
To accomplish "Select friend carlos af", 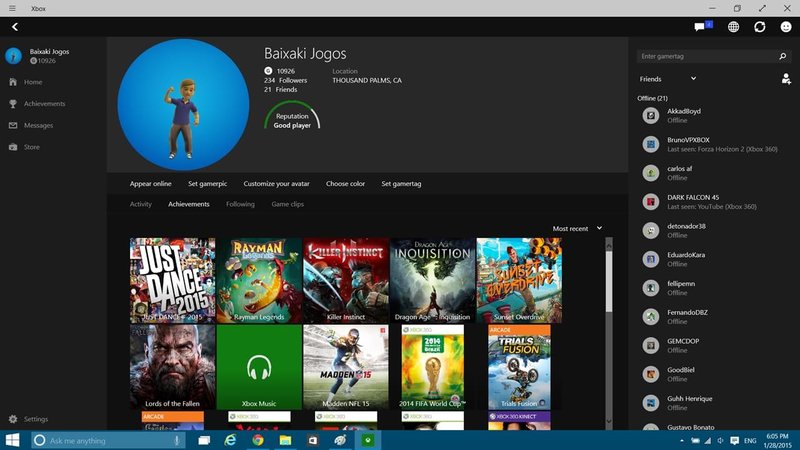I will (714, 173).
